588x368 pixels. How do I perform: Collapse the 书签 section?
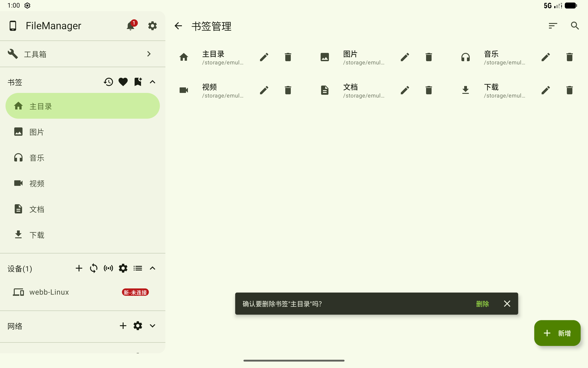pos(152,82)
